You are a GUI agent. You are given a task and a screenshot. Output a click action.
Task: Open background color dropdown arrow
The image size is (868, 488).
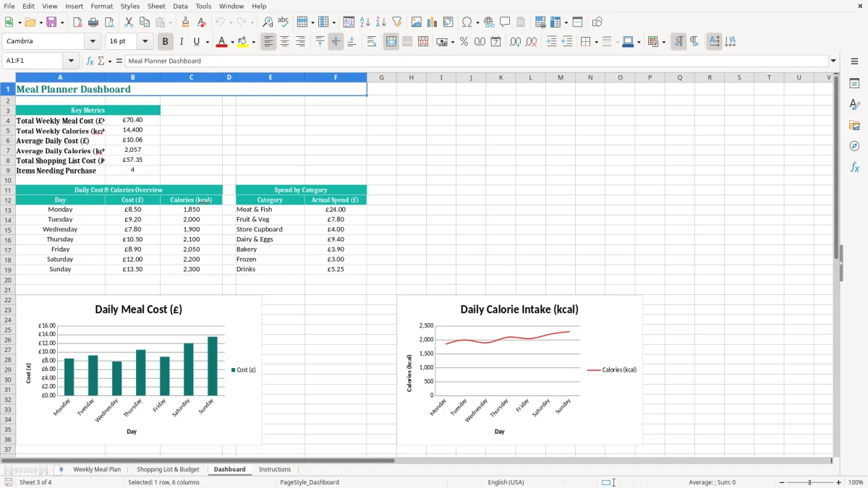253,42
